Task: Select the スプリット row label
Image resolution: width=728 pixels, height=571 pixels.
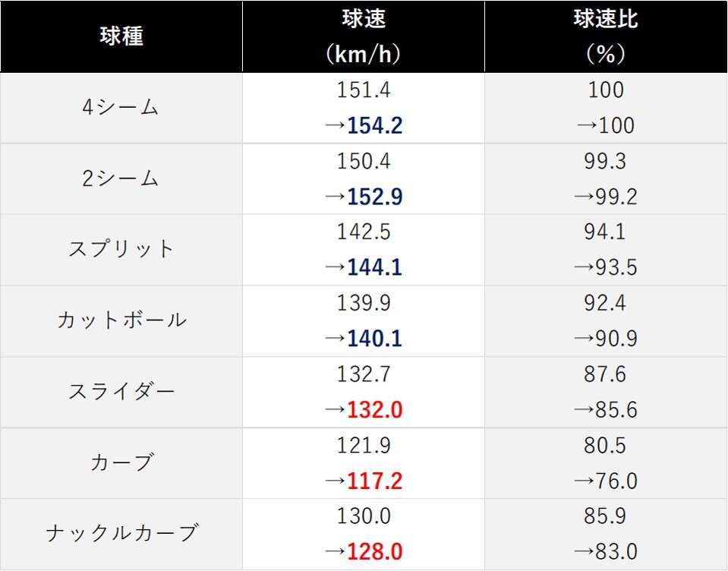Action: coord(121,249)
